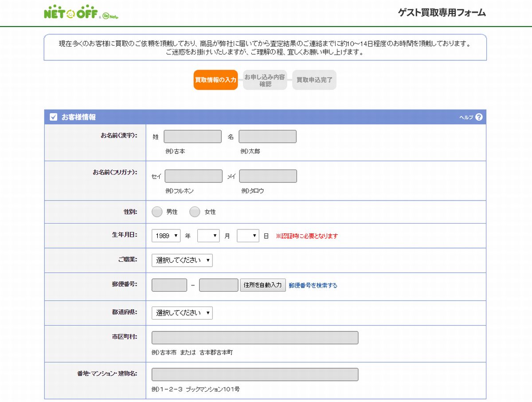This screenshot has height=402, width=532.
Task: Click the 生年月日 row label
Action: (125, 235)
